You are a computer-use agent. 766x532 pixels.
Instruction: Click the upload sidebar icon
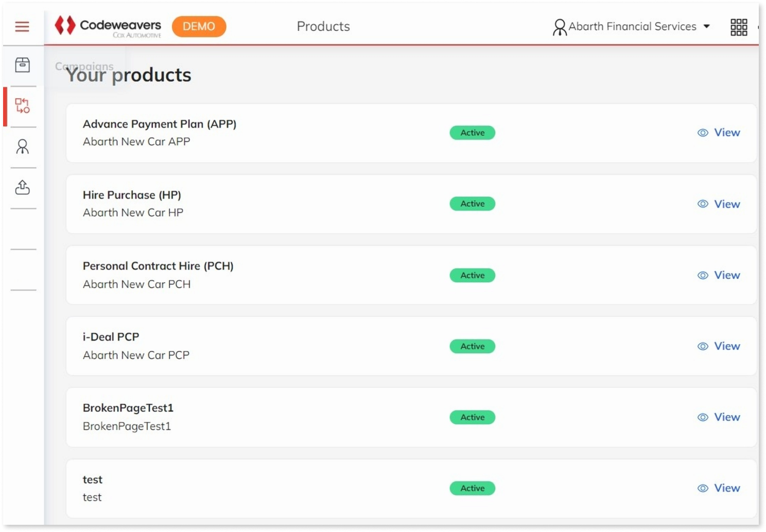[22, 187]
